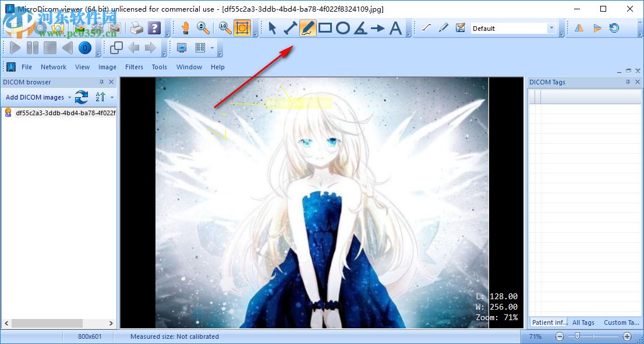Click the Play button
The height and width of the screenshot is (344, 644).
tap(15, 48)
